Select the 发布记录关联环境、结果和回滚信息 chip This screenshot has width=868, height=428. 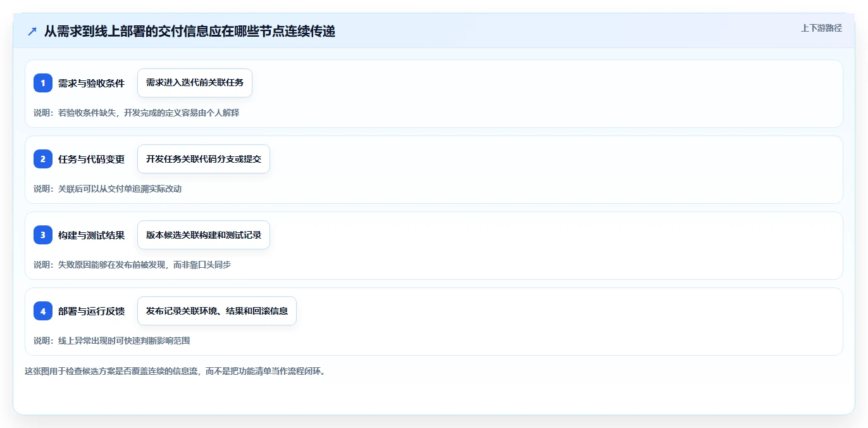[217, 311]
